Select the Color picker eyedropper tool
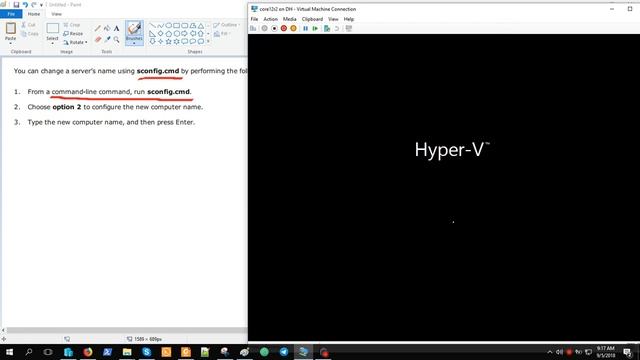This screenshot has height=360, width=640. click(x=107, y=40)
